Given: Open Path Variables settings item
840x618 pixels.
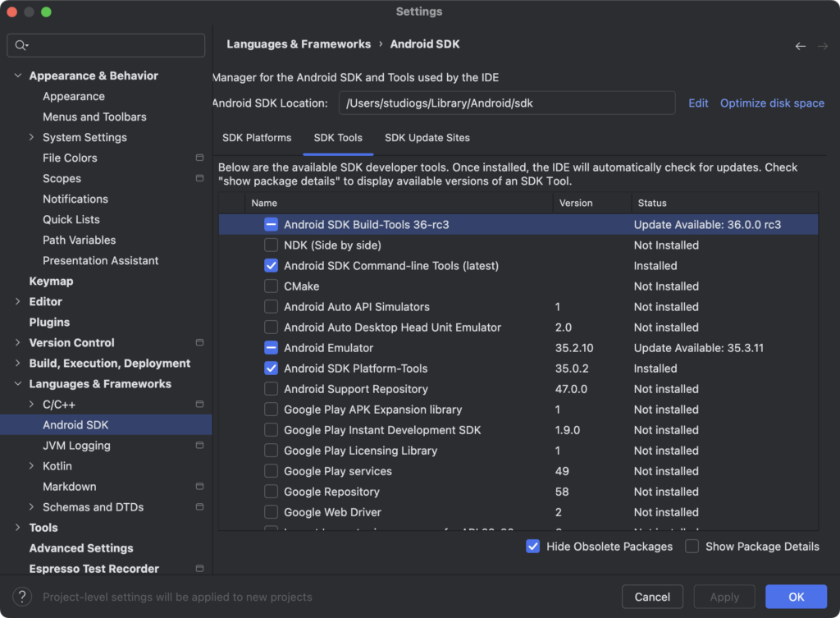Looking at the screenshot, I should (80, 240).
